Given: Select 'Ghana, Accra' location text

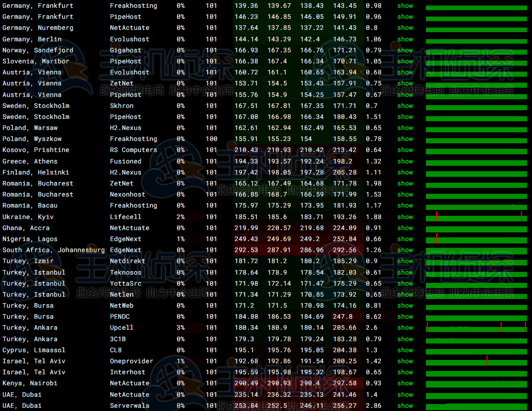Looking at the screenshot, I should click(x=26, y=228).
